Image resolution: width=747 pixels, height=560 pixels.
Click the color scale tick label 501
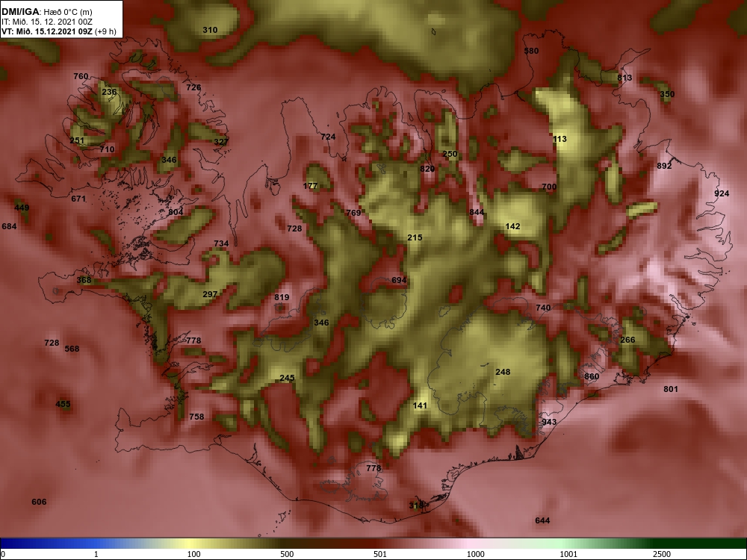point(380,554)
